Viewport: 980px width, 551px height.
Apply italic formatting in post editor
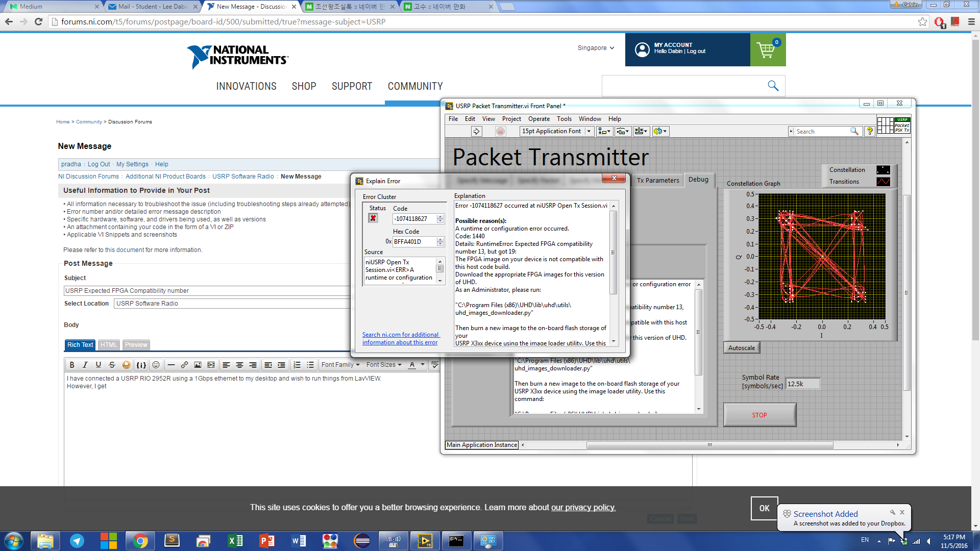85,365
